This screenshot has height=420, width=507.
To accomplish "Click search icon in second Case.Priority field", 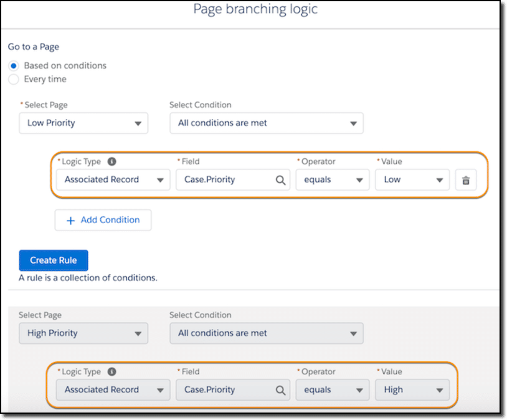I will (x=280, y=390).
